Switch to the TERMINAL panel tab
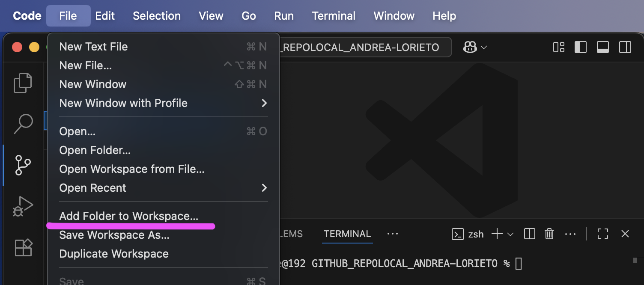Viewport: 644px width, 285px height. (x=347, y=234)
